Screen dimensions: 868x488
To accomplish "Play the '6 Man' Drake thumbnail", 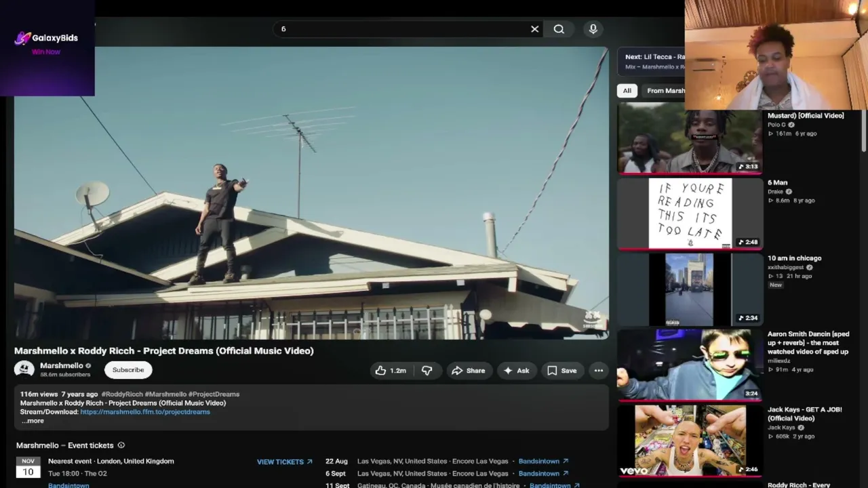I will [x=690, y=213].
